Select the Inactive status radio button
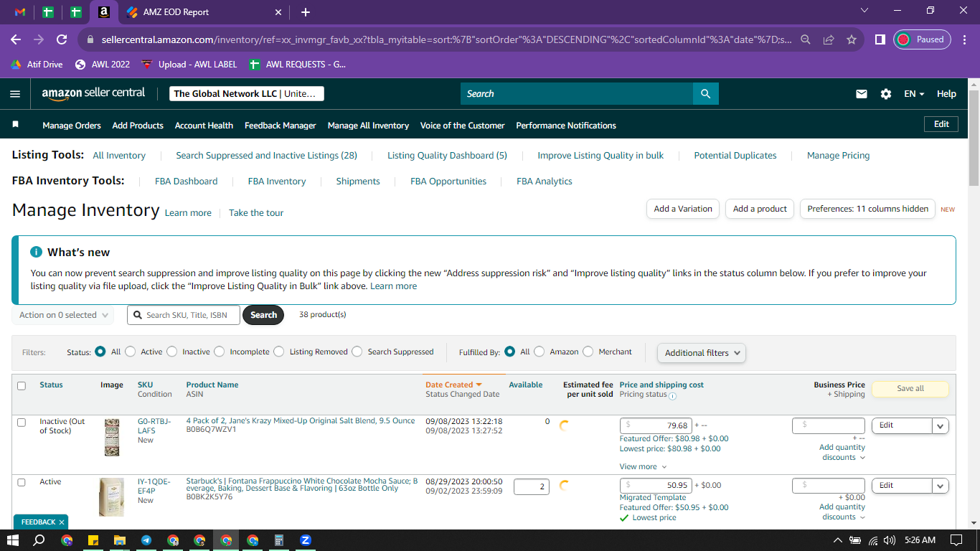Image resolution: width=980 pixels, height=551 pixels. [172, 352]
